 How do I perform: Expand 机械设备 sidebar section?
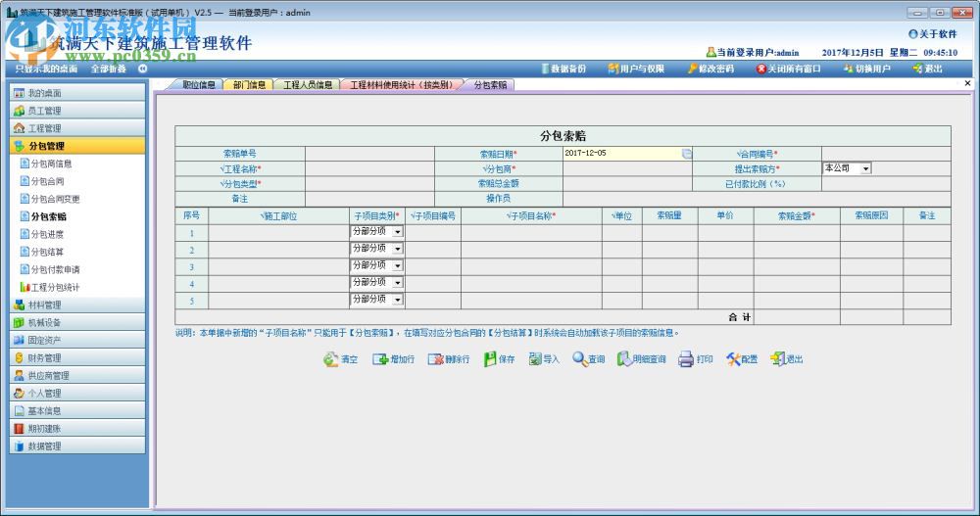pos(77,322)
